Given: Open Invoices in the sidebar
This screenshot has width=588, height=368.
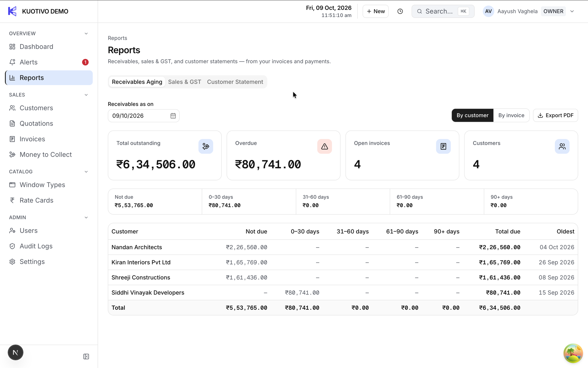Looking at the screenshot, I should coord(49,139).
